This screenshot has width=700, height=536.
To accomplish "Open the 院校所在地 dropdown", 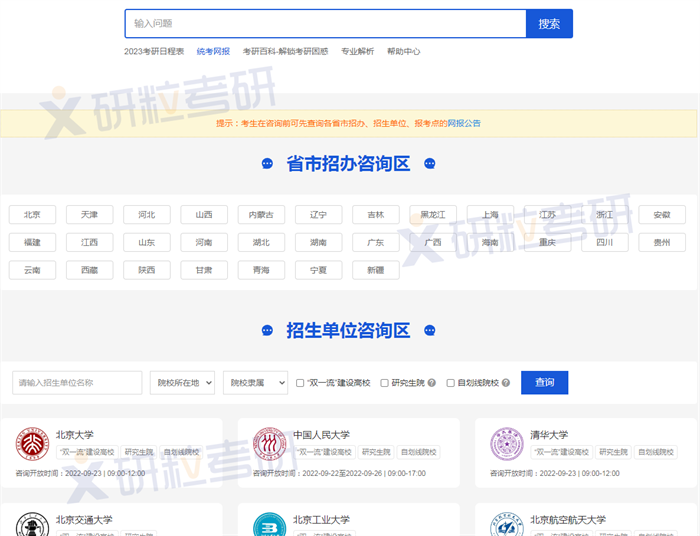I will point(182,382).
